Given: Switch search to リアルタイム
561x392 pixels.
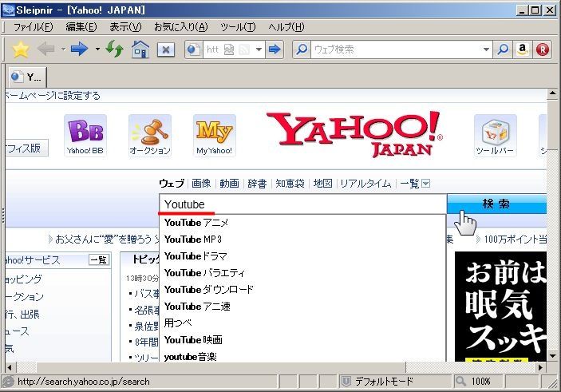Looking at the screenshot, I should click(365, 184).
